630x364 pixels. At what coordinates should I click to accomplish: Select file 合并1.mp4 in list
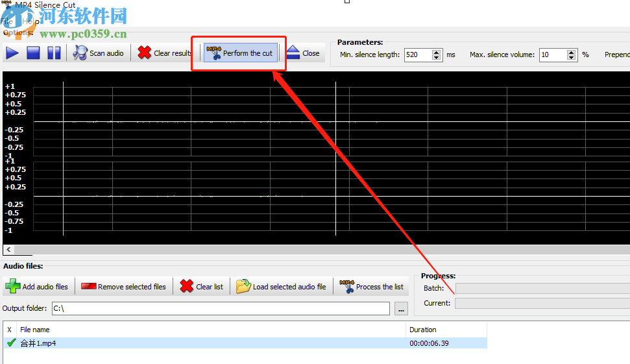(x=245, y=343)
